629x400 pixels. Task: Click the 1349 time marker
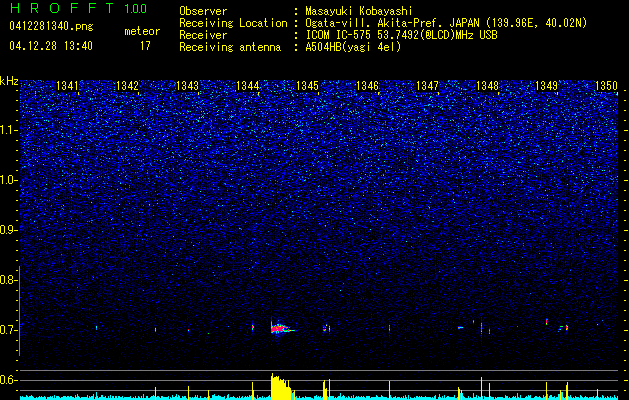[546, 86]
